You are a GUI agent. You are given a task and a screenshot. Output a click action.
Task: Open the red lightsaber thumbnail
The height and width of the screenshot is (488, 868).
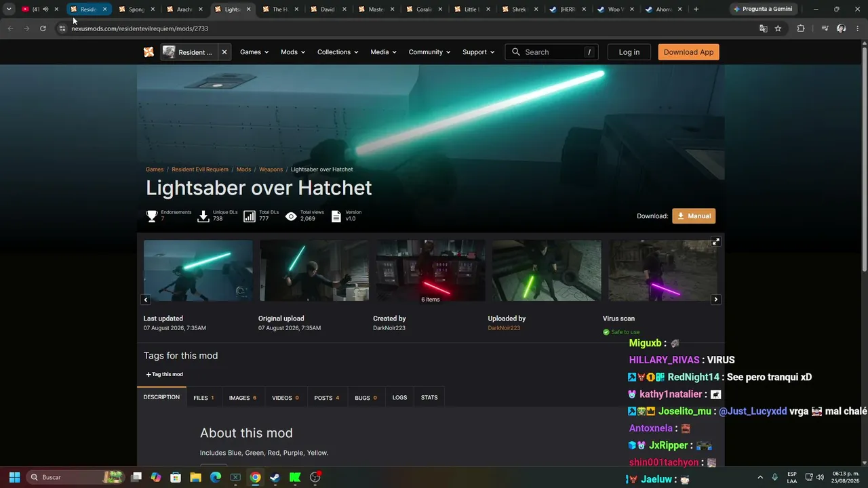pos(431,270)
